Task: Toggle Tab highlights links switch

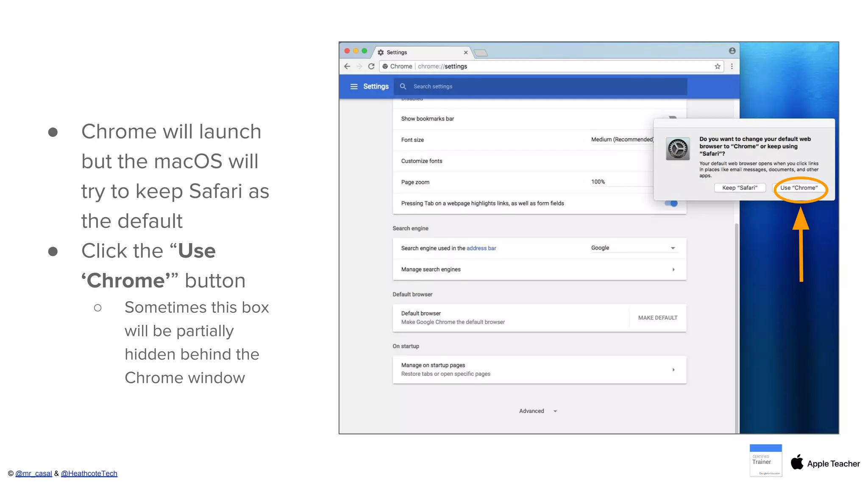Action: click(671, 203)
